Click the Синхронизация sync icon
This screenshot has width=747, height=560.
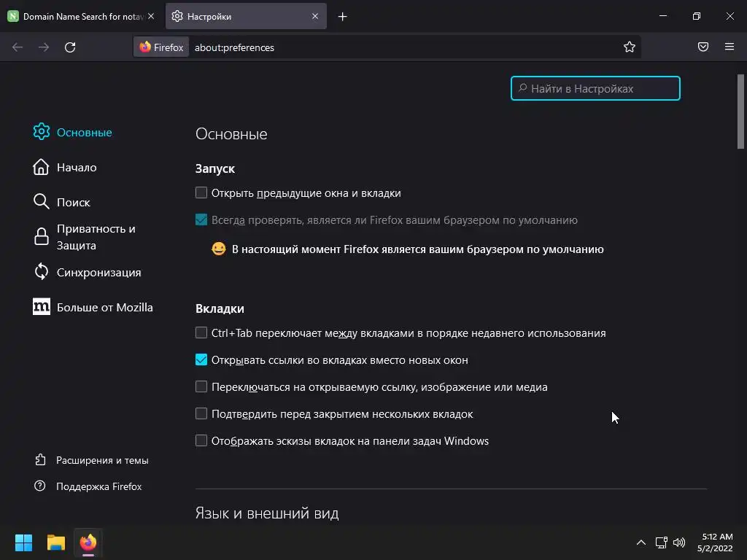pos(42,272)
